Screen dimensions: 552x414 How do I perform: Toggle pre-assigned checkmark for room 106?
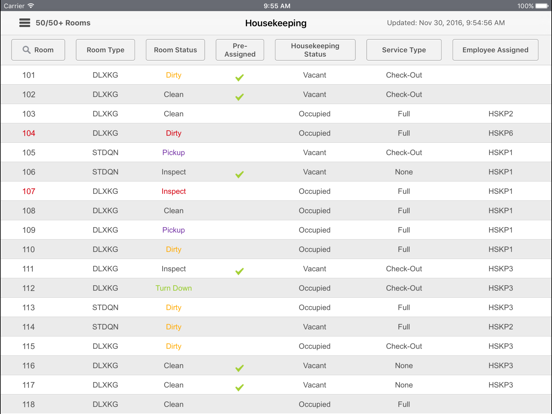pyautogui.click(x=239, y=174)
